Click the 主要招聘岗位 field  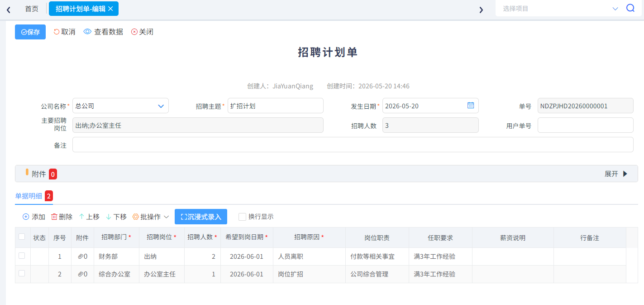(x=198, y=125)
